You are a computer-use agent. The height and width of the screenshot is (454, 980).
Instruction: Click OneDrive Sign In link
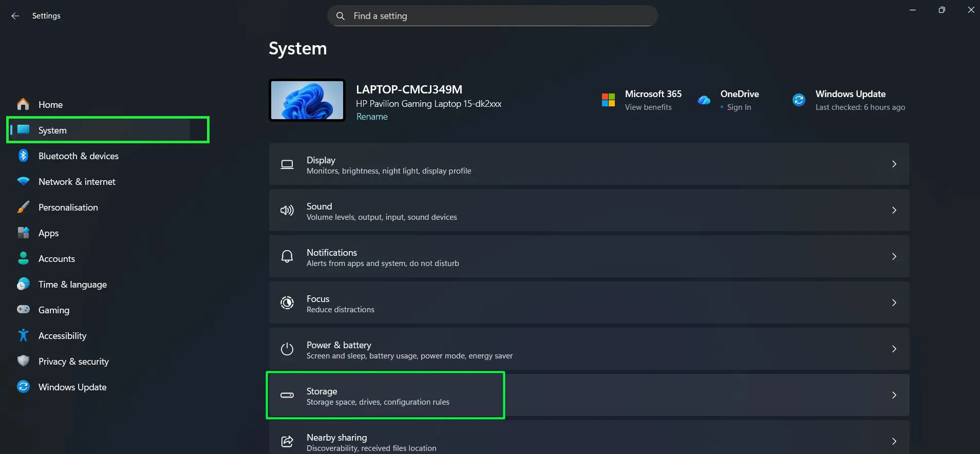(739, 107)
